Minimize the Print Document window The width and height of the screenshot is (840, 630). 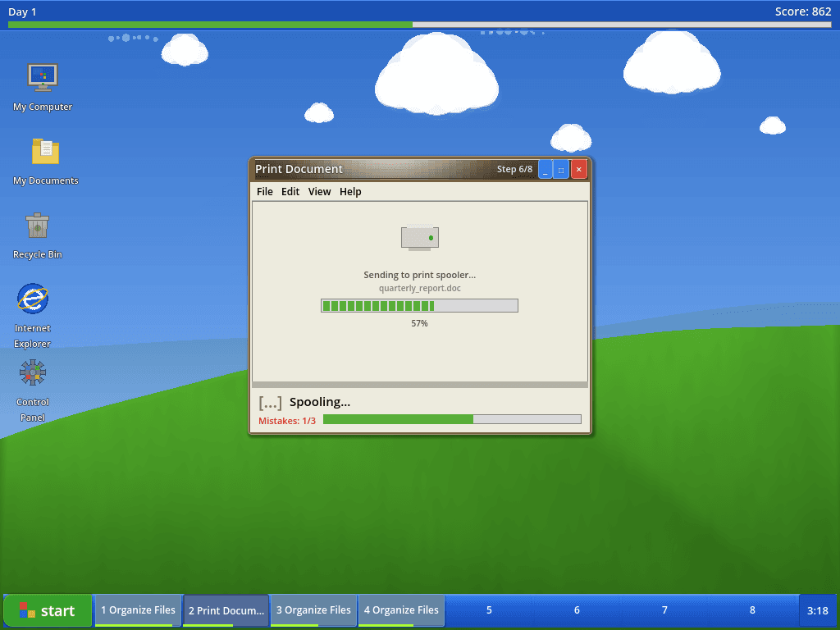tap(546, 169)
